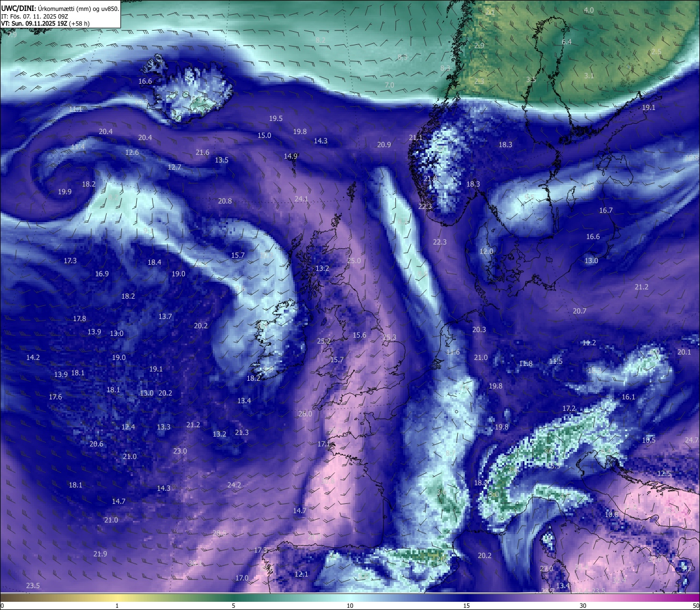700x610 pixels.
Task: Click the 7.0 value in the green area
Action: (389, 85)
